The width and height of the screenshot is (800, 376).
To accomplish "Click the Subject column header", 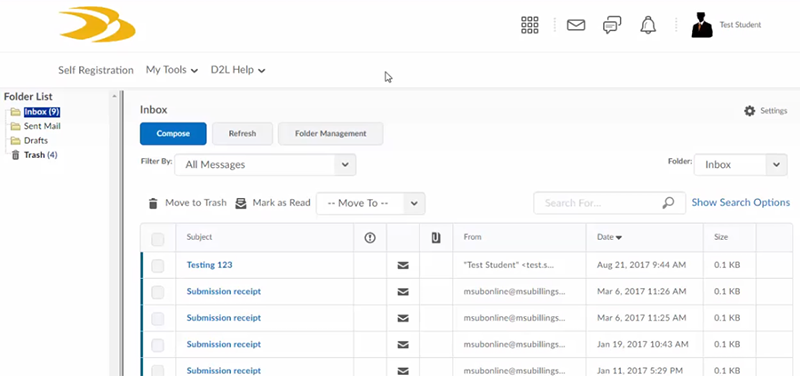I will pyautogui.click(x=199, y=237).
